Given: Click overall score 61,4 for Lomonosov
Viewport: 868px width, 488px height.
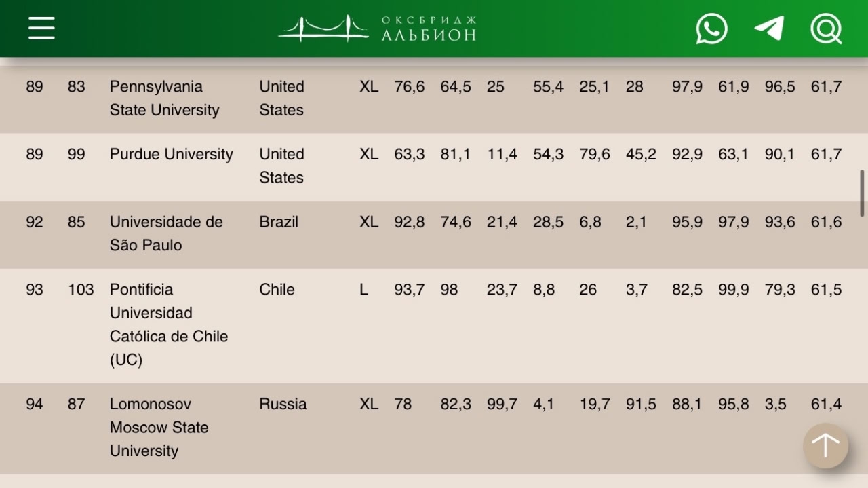Looking at the screenshot, I should pos(826,405).
